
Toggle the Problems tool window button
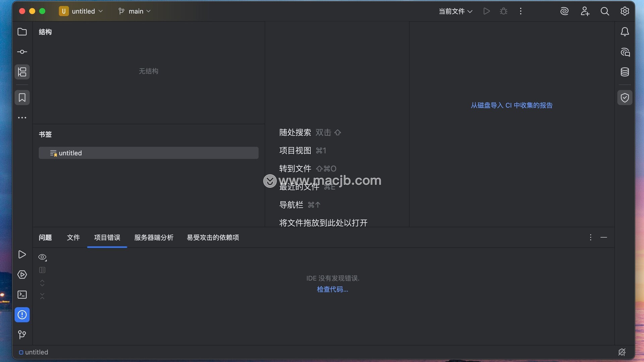point(22,315)
